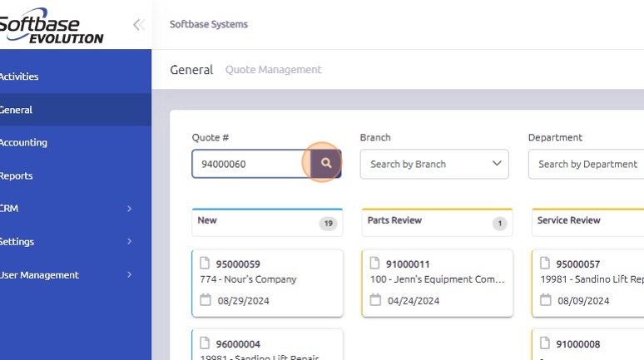Click the document icon on quote 95000059
This screenshot has width=644, height=360.
point(206,264)
